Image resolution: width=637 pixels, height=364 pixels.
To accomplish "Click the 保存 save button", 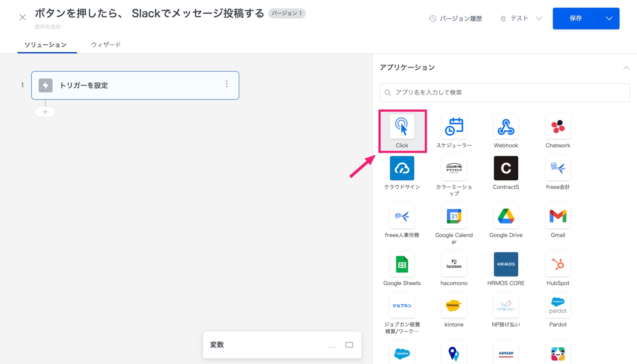I will 575,19.
